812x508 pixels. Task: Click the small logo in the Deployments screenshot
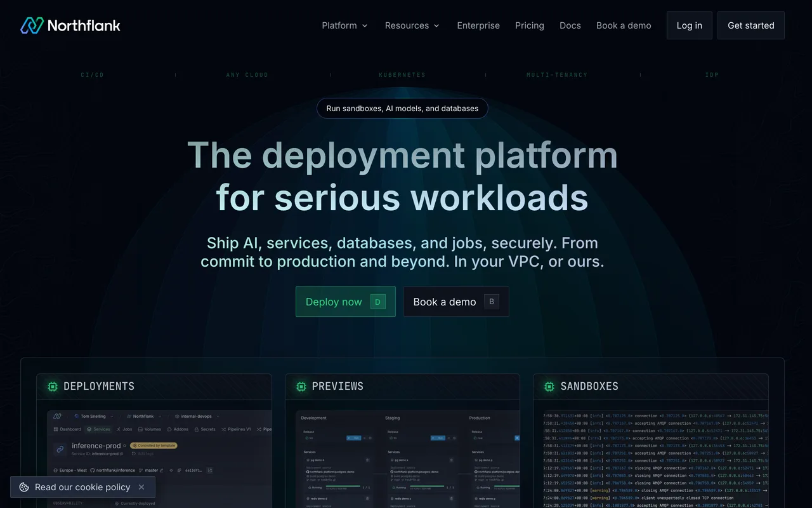point(57,417)
